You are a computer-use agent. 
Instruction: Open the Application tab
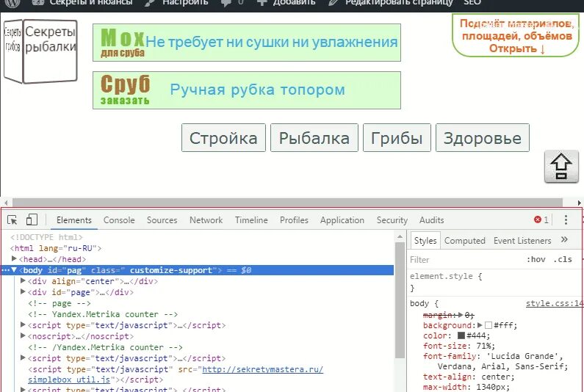coord(342,220)
